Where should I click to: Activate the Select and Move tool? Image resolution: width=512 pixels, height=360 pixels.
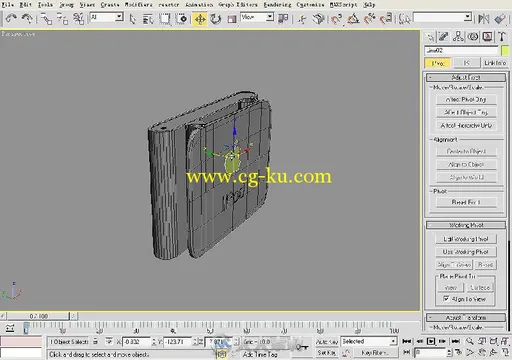200,19
